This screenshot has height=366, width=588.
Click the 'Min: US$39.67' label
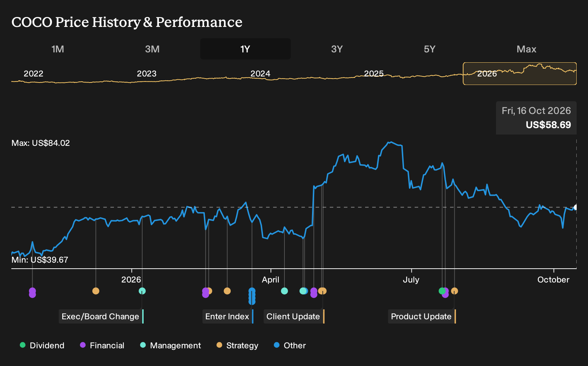tap(40, 260)
